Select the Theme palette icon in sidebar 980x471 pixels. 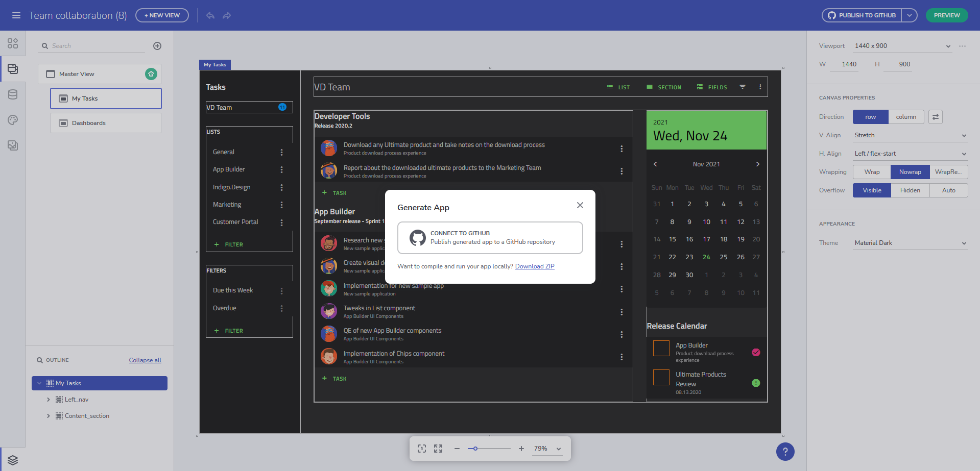pyautogui.click(x=13, y=120)
